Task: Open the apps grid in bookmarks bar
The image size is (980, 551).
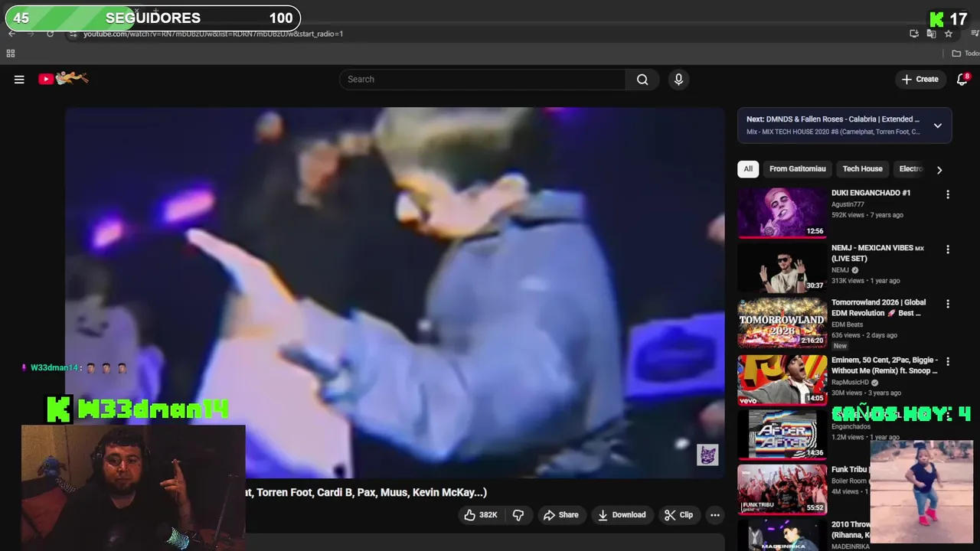Action: 11,54
